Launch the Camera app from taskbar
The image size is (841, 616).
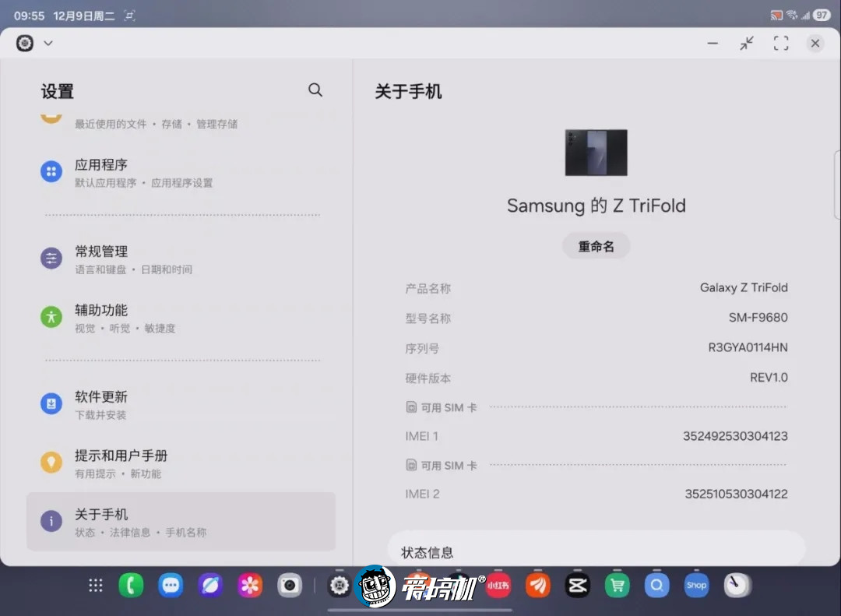pos(290,586)
